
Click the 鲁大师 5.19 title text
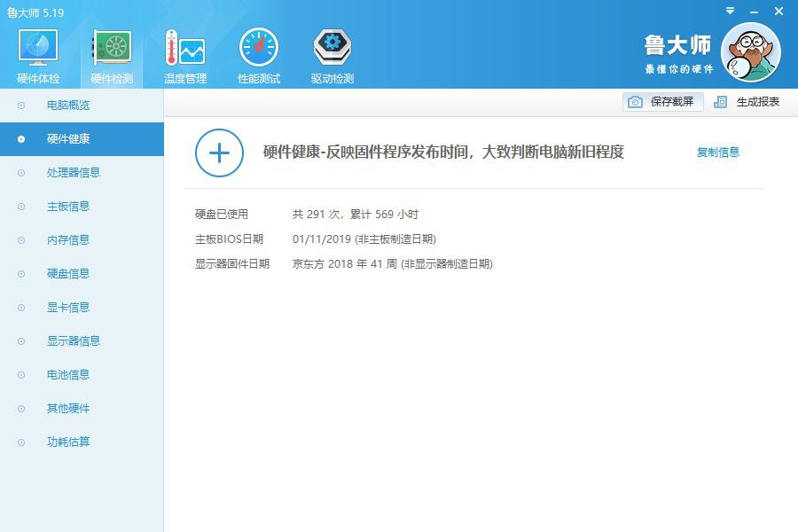(35, 12)
